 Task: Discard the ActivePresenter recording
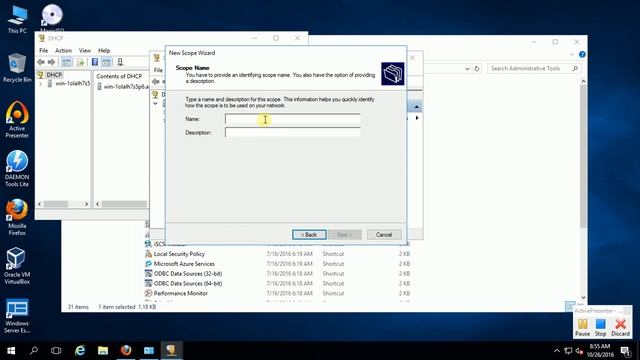pos(620,327)
